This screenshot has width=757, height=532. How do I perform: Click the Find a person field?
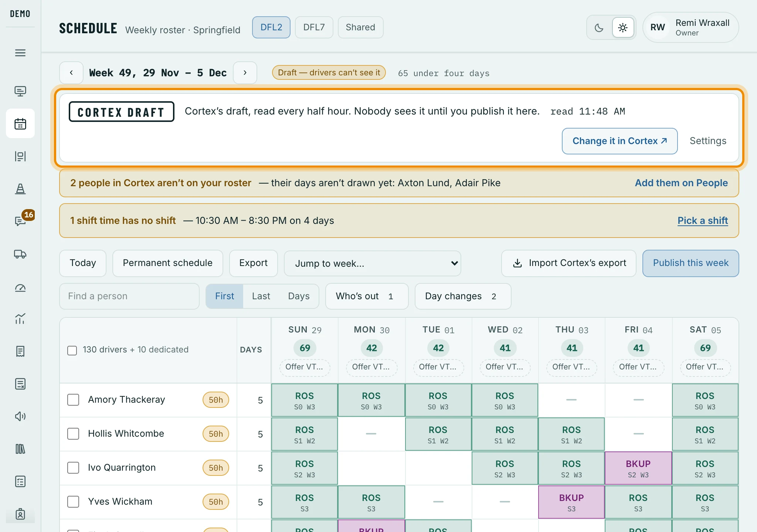coord(129,296)
